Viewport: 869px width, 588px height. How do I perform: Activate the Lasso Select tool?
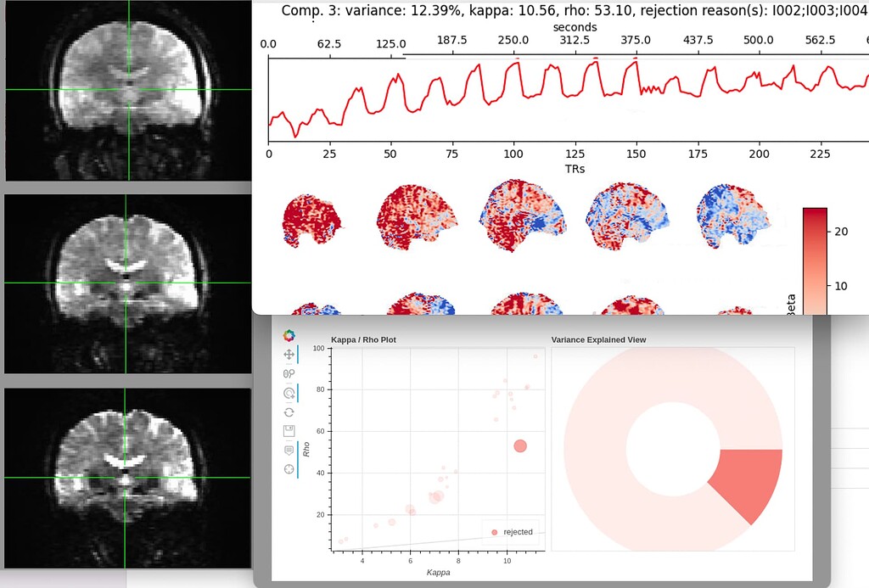(289, 373)
